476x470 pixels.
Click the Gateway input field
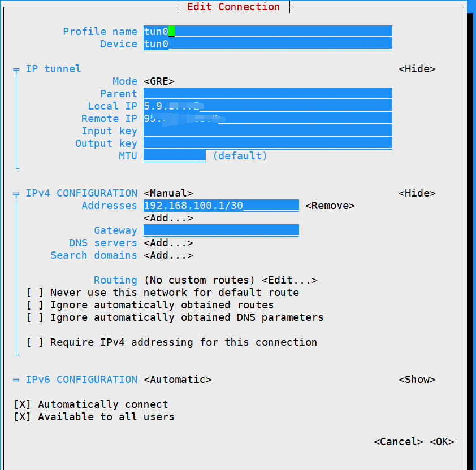221,230
